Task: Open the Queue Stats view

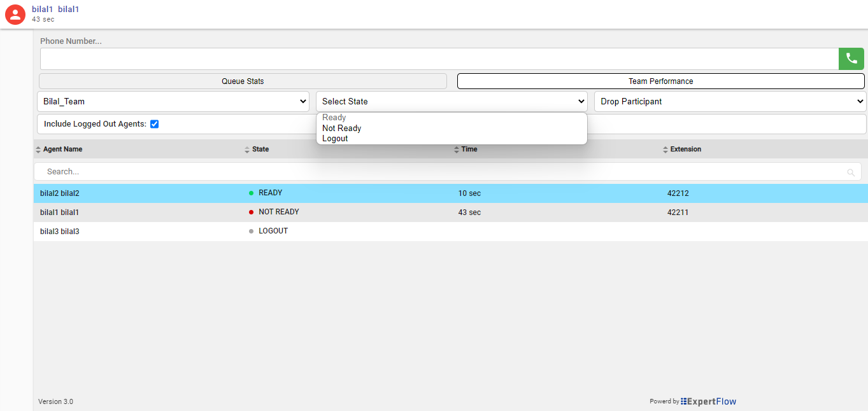Action: click(x=243, y=81)
